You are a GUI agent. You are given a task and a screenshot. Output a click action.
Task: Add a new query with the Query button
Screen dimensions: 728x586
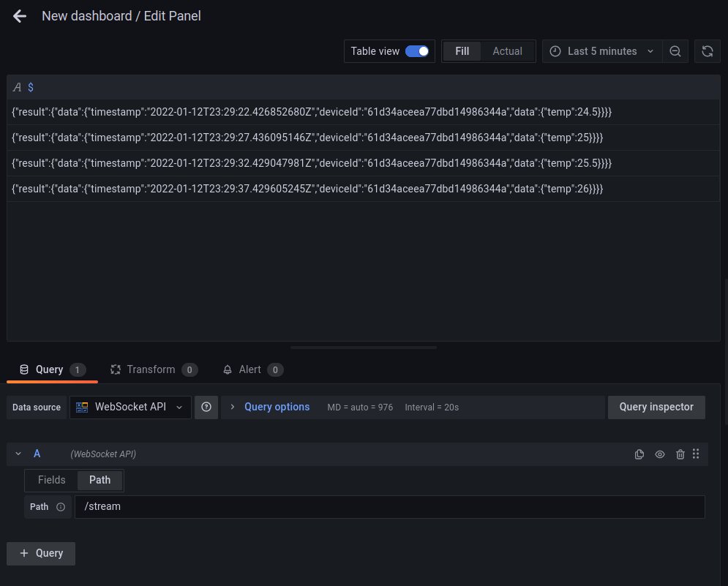(41, 553)
